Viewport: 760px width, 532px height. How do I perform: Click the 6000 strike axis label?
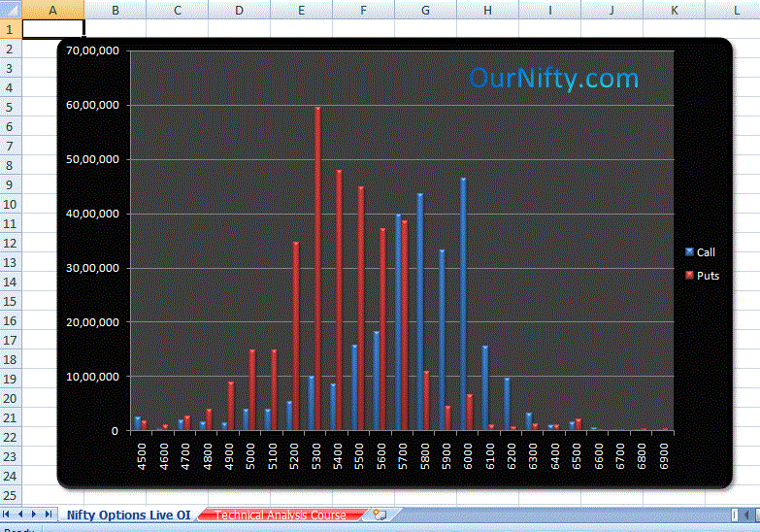click(468, 456)
